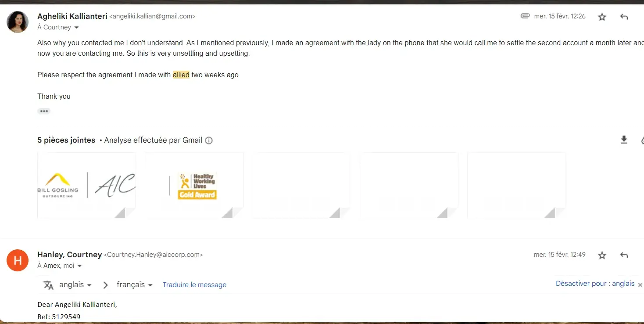Download all attachments
Image resolution: width=644 pixels, height=324 pixels.
click(624, 140)
